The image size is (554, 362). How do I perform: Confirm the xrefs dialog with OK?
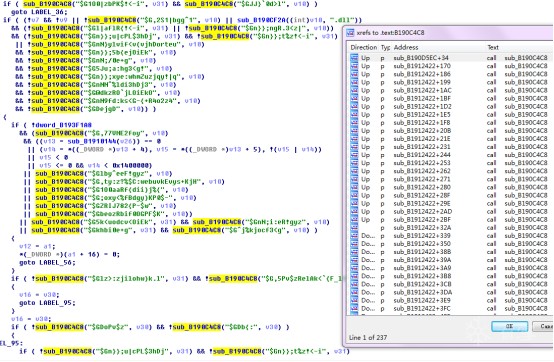pos(509,326)
